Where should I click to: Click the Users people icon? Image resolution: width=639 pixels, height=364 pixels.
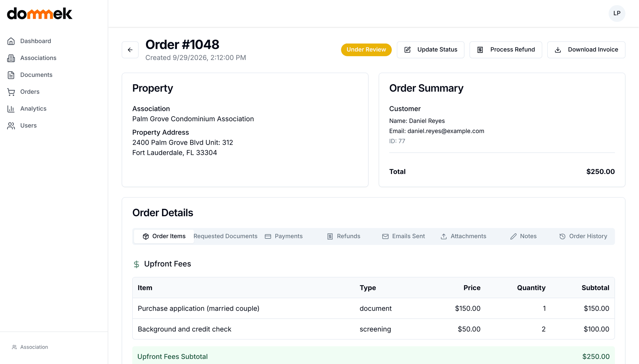click(x=11, y=126)
